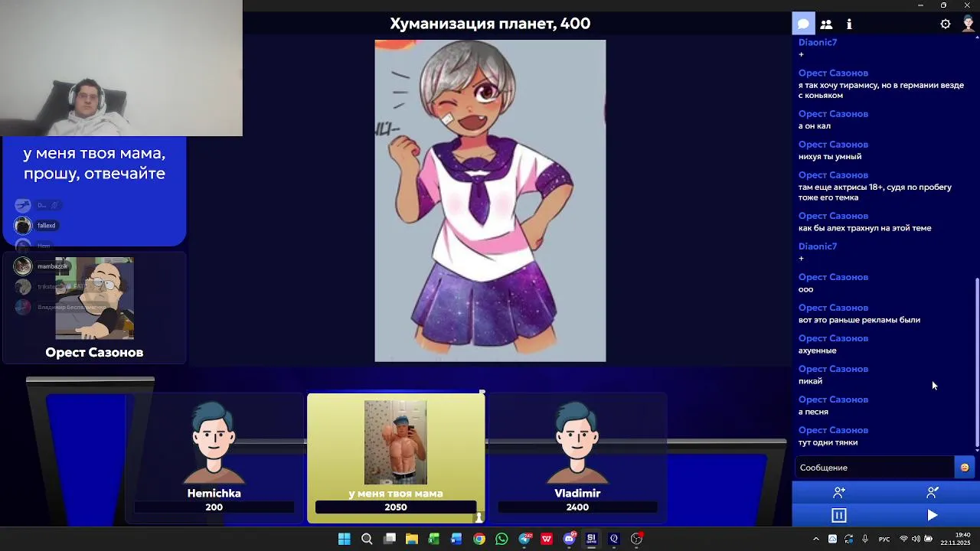The height and width of the screenshot is (551, 980).
Task: Advance the game with the play arrow
Action: click(x=933, y=515)
